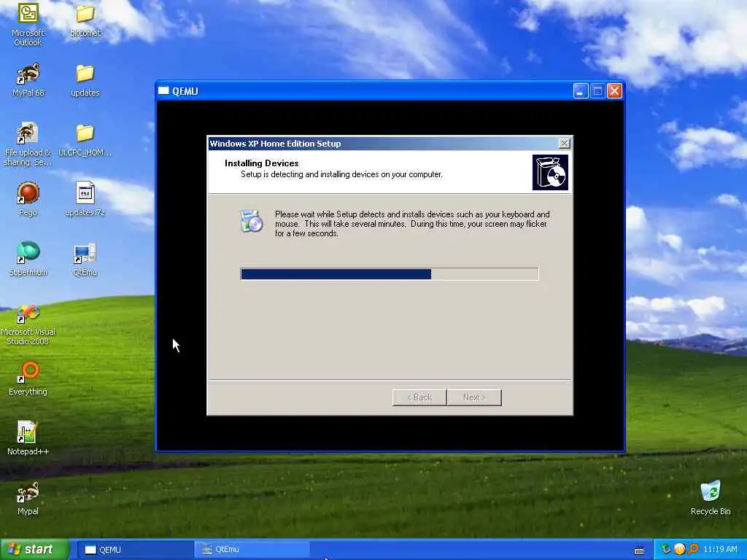This screenshot has width=747, height=560.
Task: Maximize the QEMU window
Action: click(x=597, y=91)
